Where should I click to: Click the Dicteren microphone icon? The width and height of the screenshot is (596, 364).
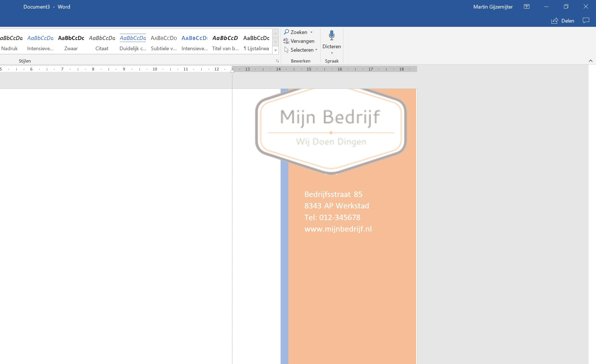point(332,36)
